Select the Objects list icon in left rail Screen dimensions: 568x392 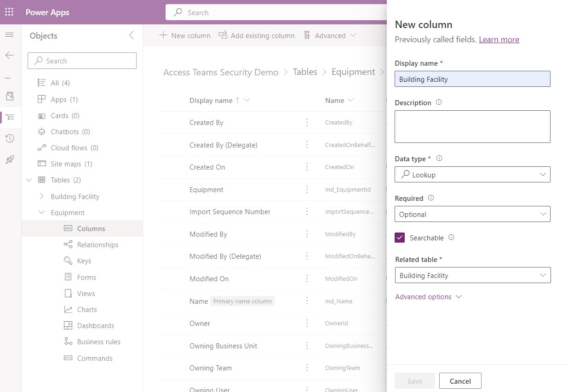pyautogui.click(x=9, y=117)
